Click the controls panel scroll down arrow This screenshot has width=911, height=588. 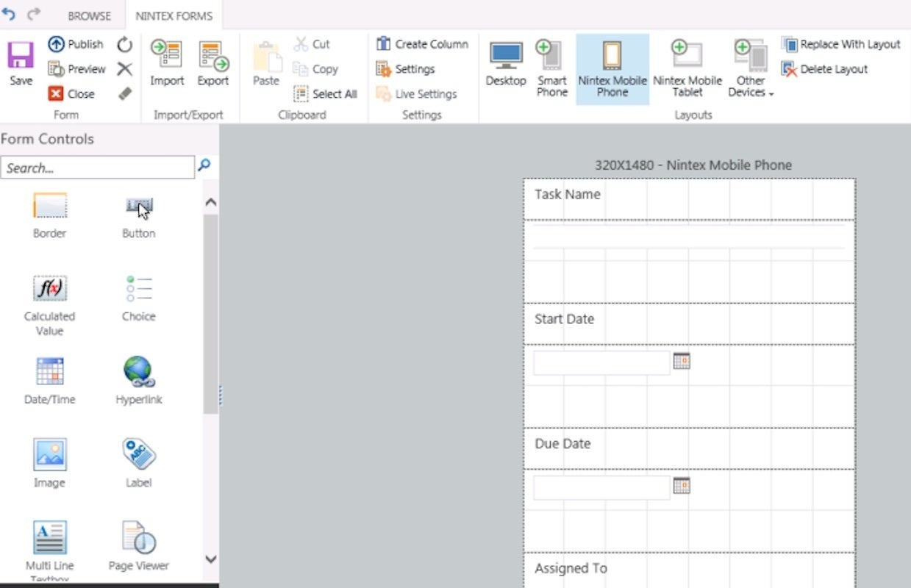pos(210,559)
